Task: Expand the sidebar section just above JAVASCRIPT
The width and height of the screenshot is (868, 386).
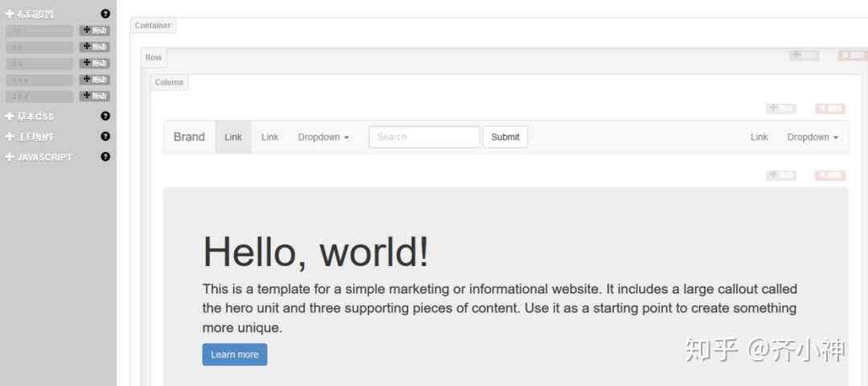Action: click(x=30, y=137)
